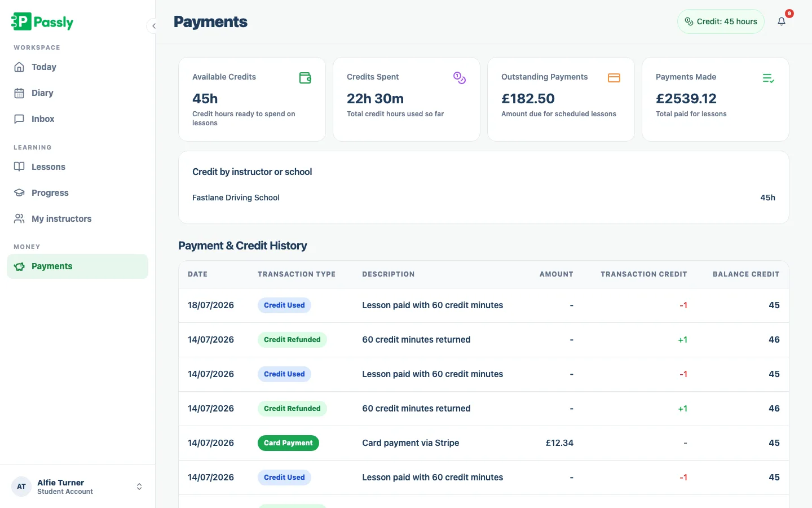The image size is (812, 508).
Task: Click the Payments Made checklist icon
Action: pyautogui.click(x=769, y=78)
